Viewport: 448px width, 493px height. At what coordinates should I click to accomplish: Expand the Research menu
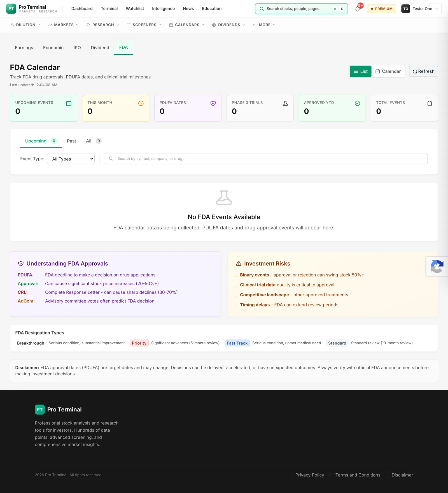[x=103, y=25]
